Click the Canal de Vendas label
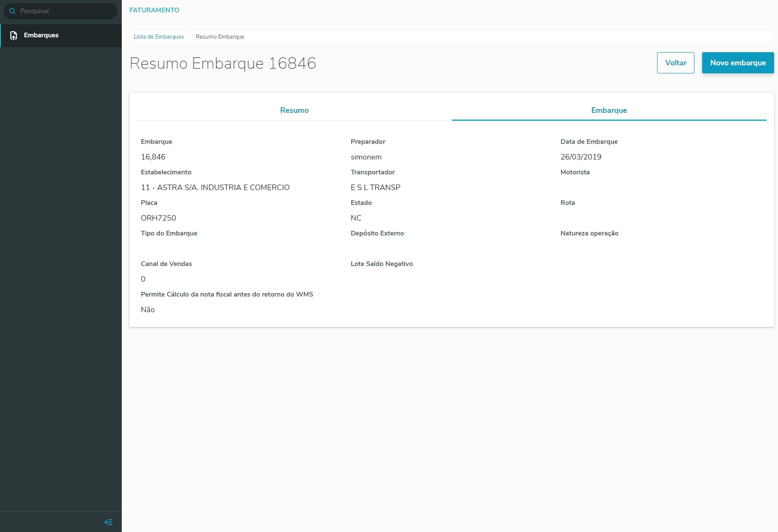Viewport: 778px width, 532px height. tap(166, 264)
